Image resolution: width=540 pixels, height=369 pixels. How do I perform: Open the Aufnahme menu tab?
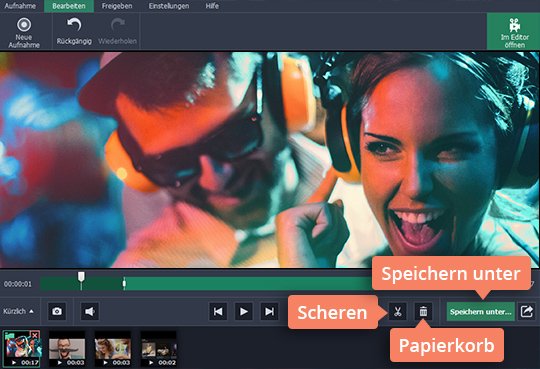[x=20, y=6]
